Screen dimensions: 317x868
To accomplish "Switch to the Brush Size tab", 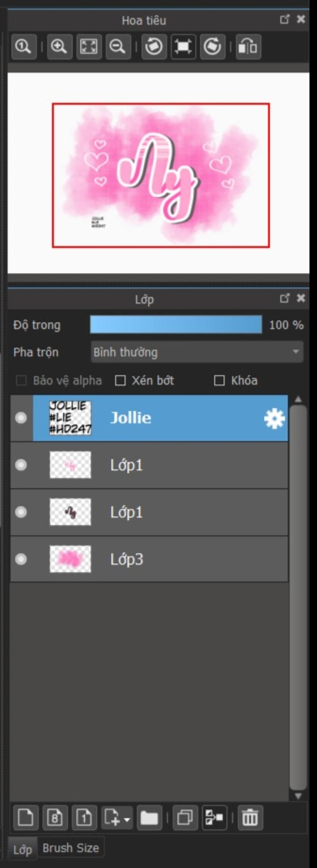I will click(71, 848).
